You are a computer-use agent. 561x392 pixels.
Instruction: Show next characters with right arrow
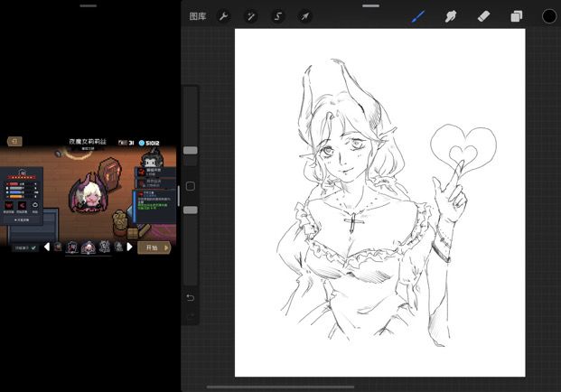[130, 247]
